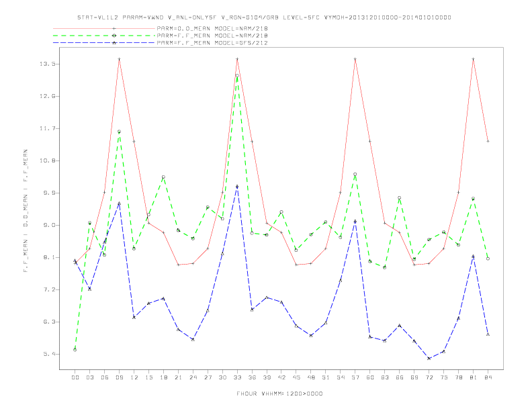The height and width of the screenshot is (411, 532).
Task: Click y-axis tick label 12.6
Action: (x=48, y=96)
